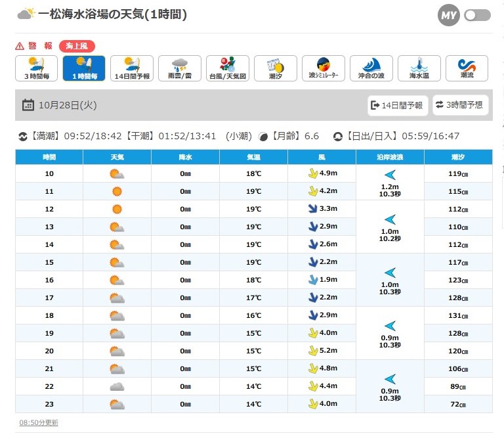This screenshot has height=444, width=504.
Task: Click the 08:50分更新 link
Action: coord(39,422)
